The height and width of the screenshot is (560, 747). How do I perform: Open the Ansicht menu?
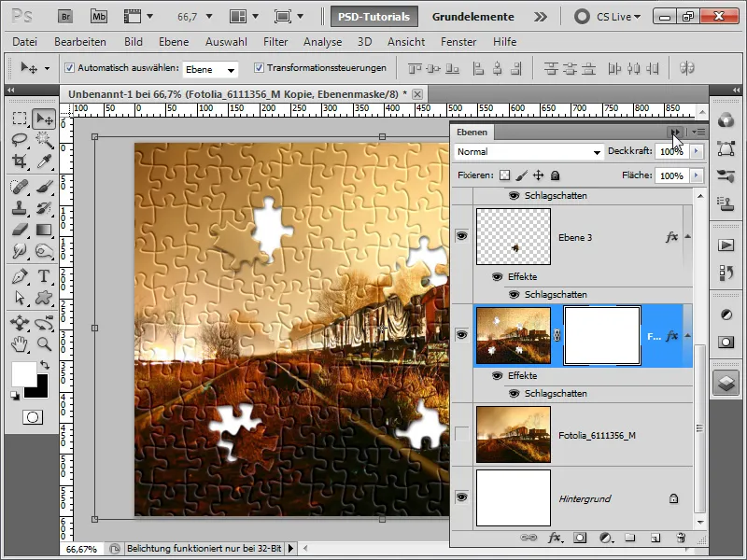[x=406, y=42]
